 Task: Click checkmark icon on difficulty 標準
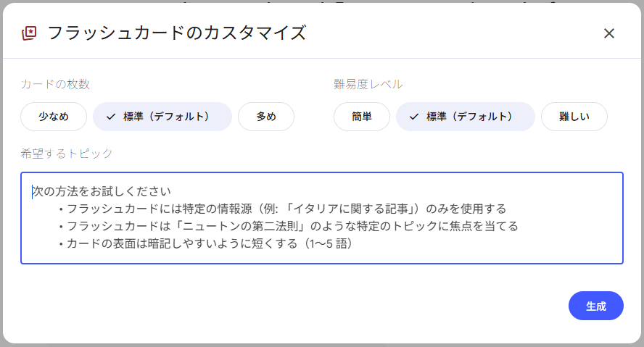point(414,117)
